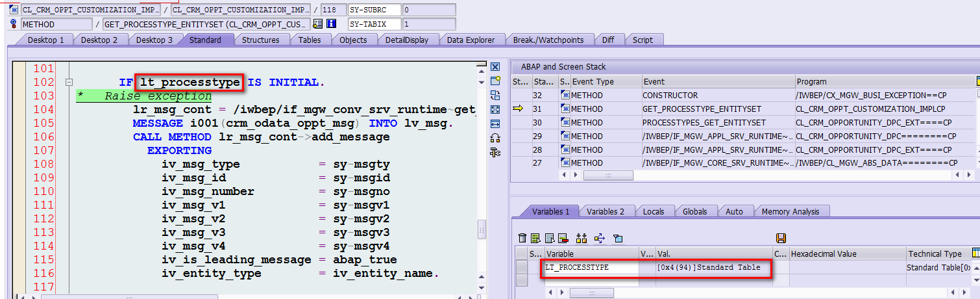Click the headset services icon of tool
This screenshot has width=980, height=299.
tap(495, 138)
